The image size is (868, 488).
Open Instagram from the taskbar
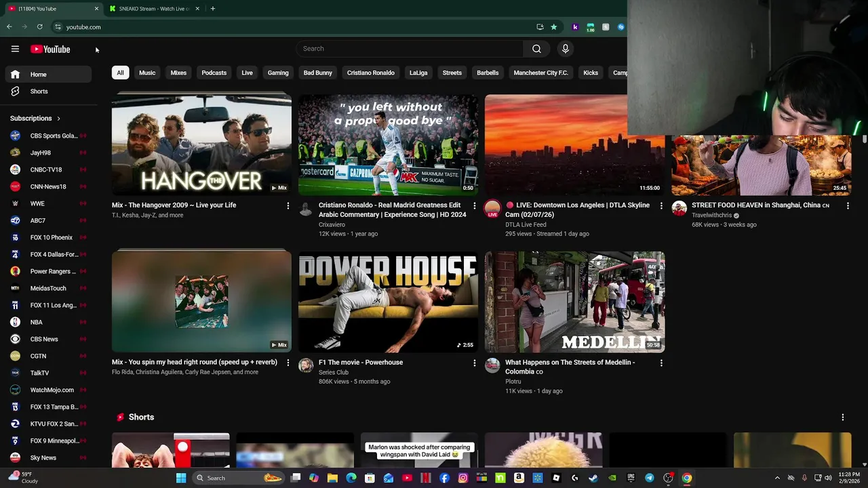point(463,478)
